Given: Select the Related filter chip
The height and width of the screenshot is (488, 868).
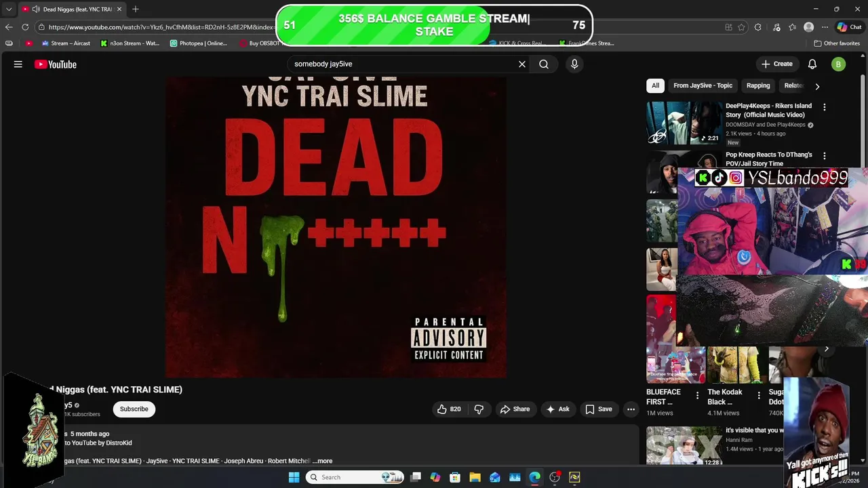Looking at the screenshot, I should tap(793, 85).
